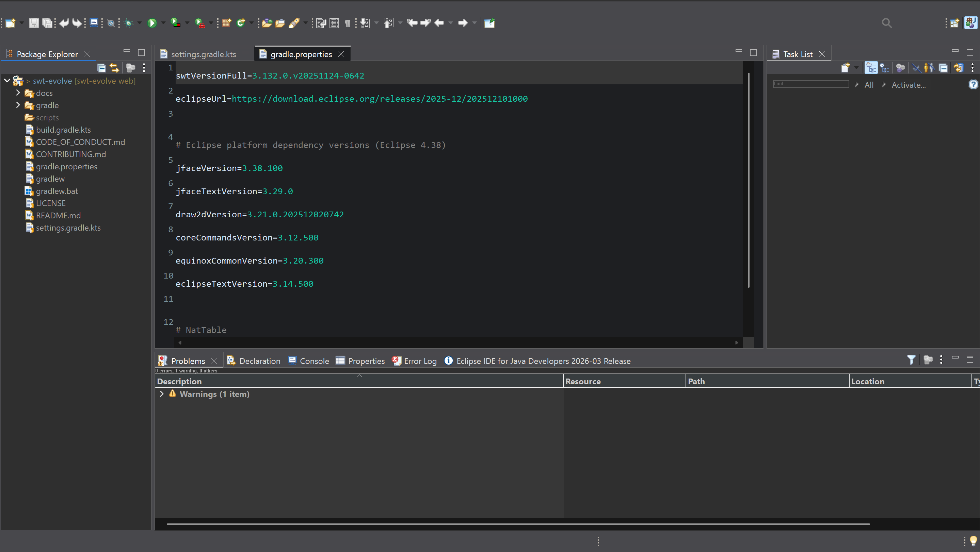Open the Error Log tab
Image resolution: width=980 pixels, height=552 pixels.
tap(415, 361)
